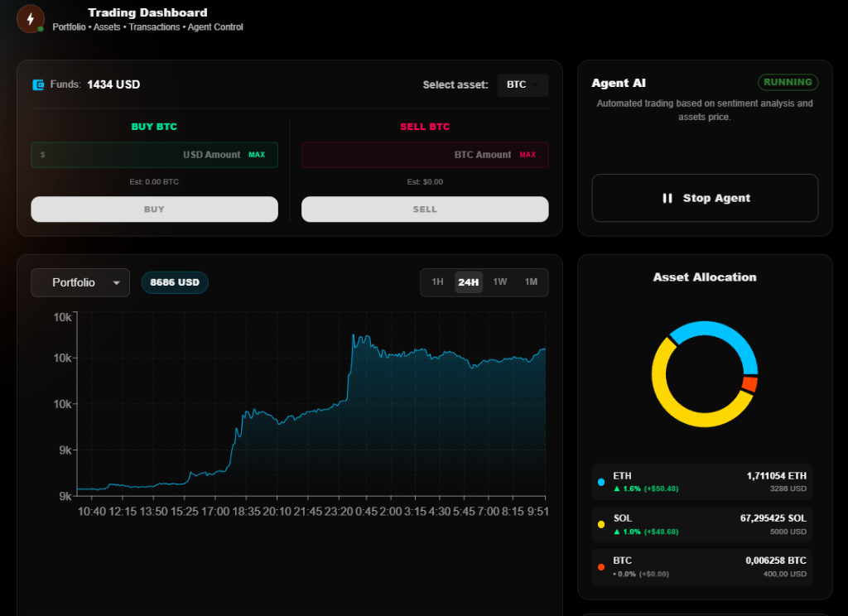The height and width of the screenshot is (616, 848).
Task: Click the '3286 USD' ETH value
Action: 788,488
